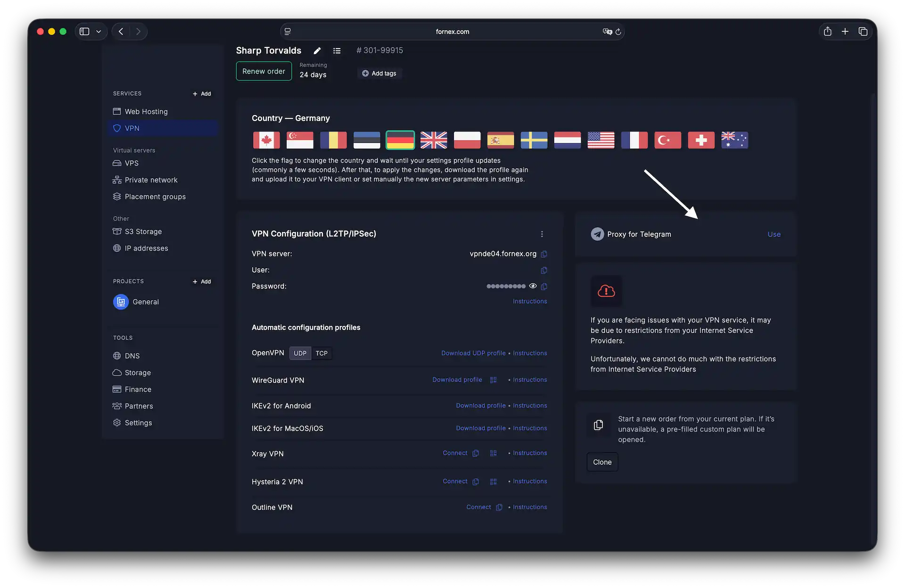Copy the VPN server address
The image size is (905, 588).
(x=544, y=254)
